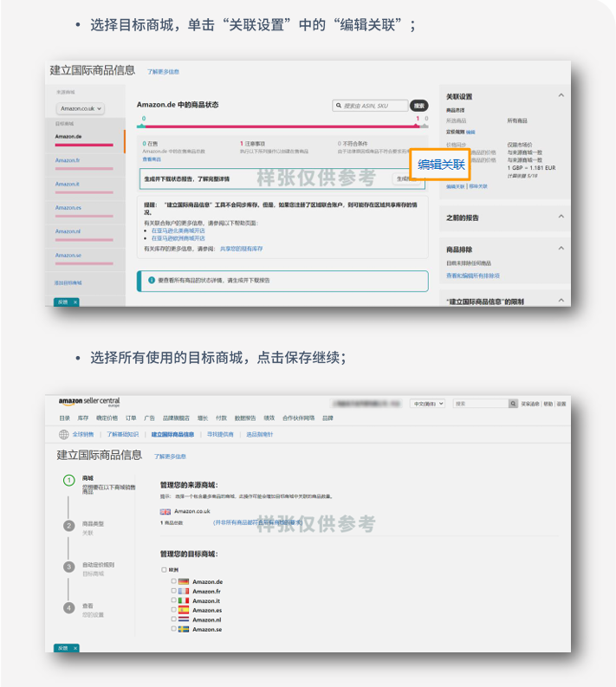The width and height of the screenshot is (616, 687).
Task: Close the 反馈 tab on the marketplace selection page
Action: 75,648
